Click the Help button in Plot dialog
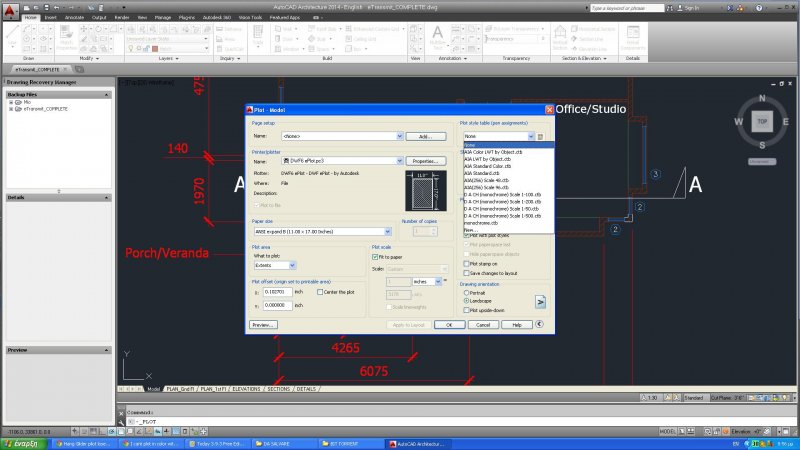 point(516,324)
